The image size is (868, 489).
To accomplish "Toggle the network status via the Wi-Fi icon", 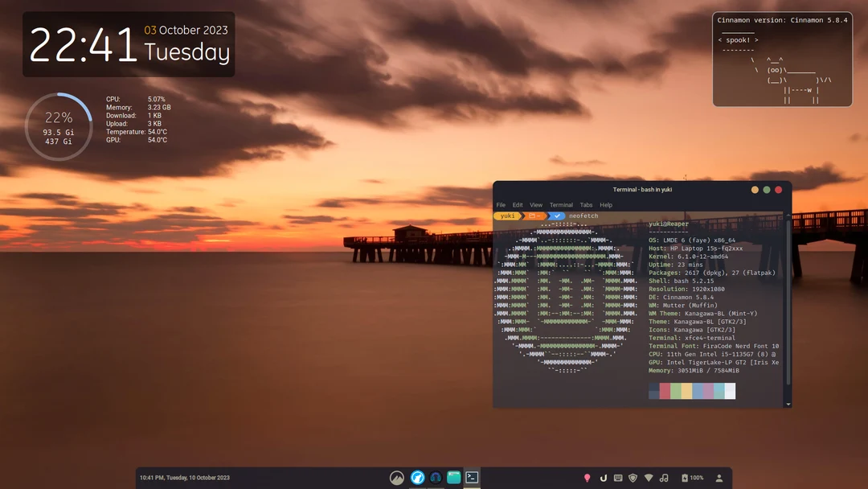I will tap(648, 477).
